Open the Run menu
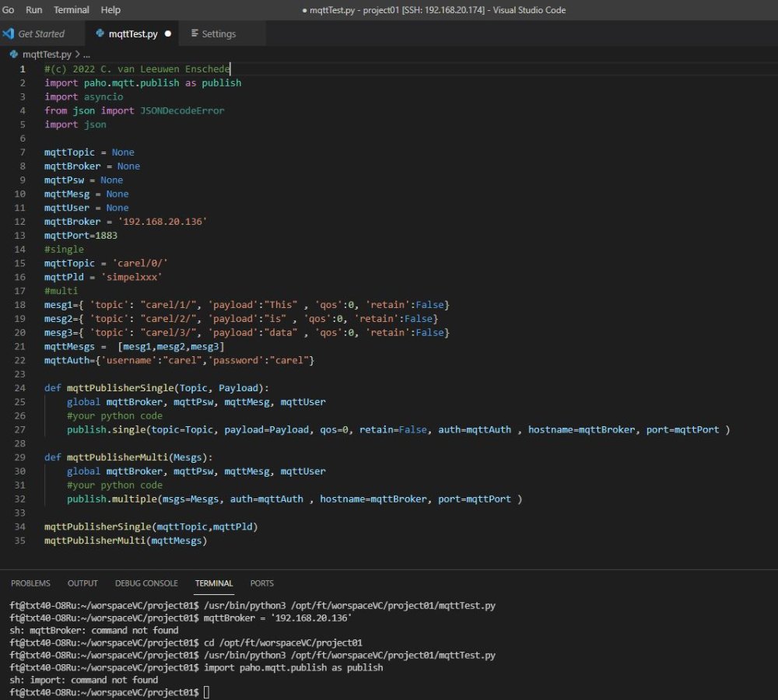778x700 pixels. tap(33, 10)
